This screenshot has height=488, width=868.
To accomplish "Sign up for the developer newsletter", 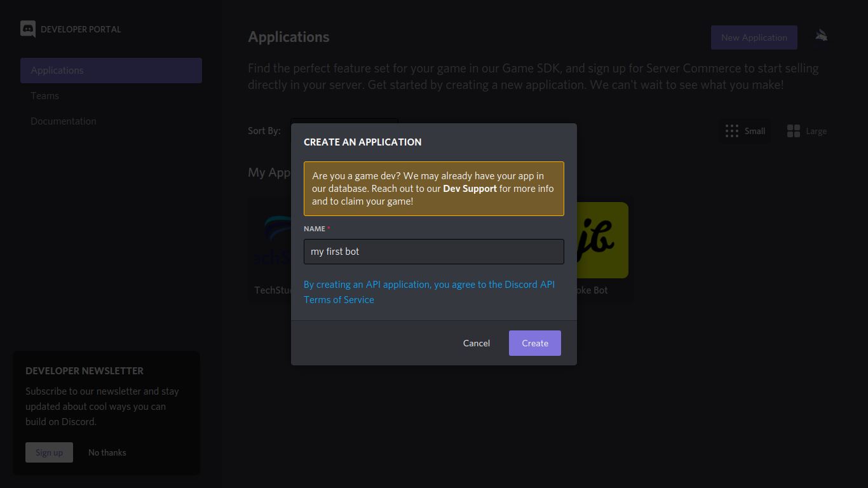I will tap(50, 452).
